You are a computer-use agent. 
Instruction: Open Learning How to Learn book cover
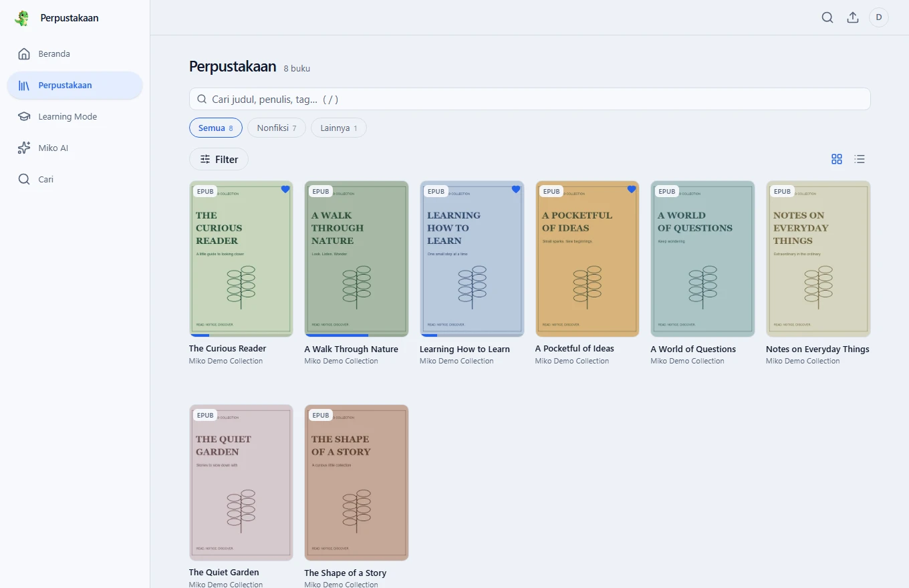(x=472, y=259)
